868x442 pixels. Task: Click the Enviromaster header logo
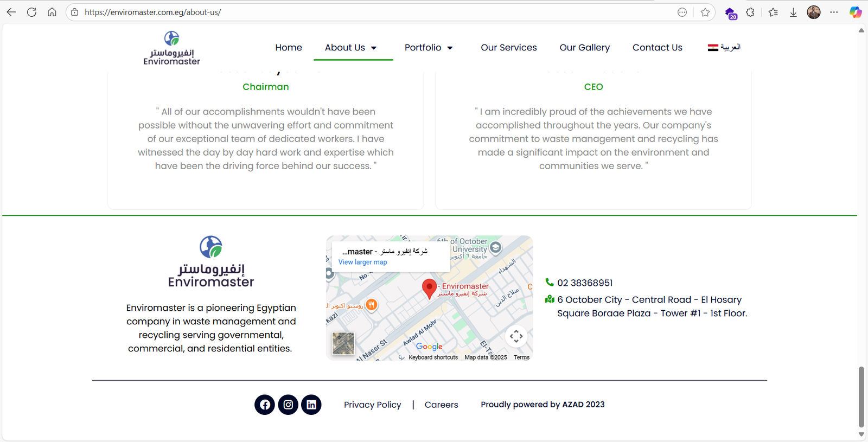click(172, 48)
